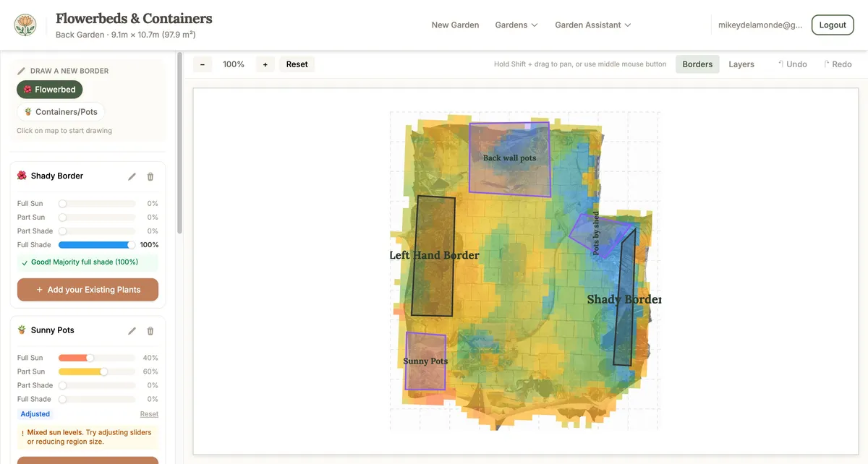Select the Sunny Pots region on the map
Screen dimensions: 868x464
[425, 361]
